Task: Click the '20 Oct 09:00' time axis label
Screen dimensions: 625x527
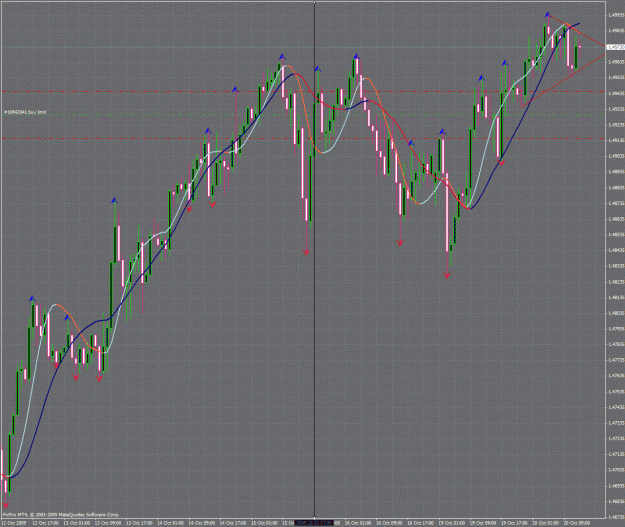Action: click(x=576, y=523)
